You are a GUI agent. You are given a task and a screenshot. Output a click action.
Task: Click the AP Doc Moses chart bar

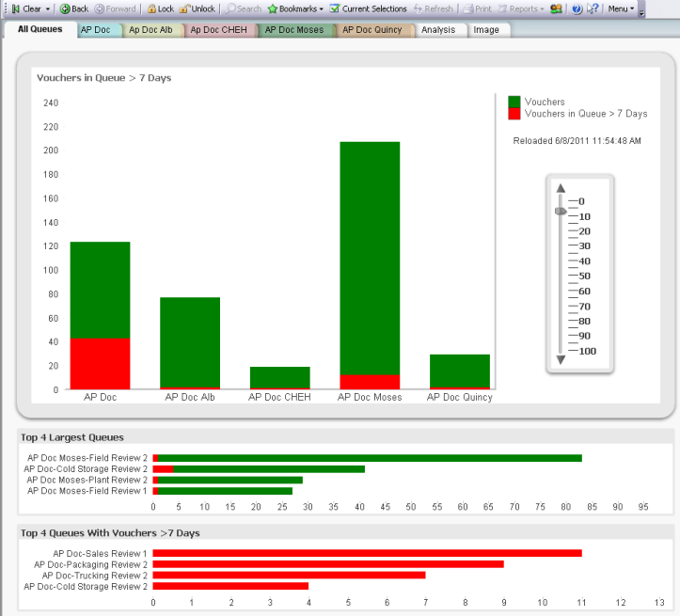tap(369, 263)
